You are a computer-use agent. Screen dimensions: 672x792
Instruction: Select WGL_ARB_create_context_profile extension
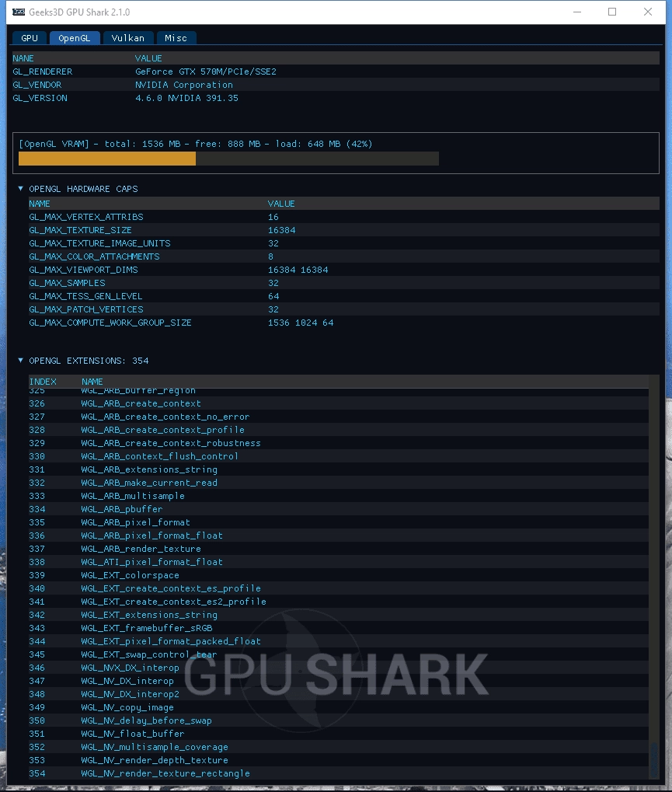(338, 429)
